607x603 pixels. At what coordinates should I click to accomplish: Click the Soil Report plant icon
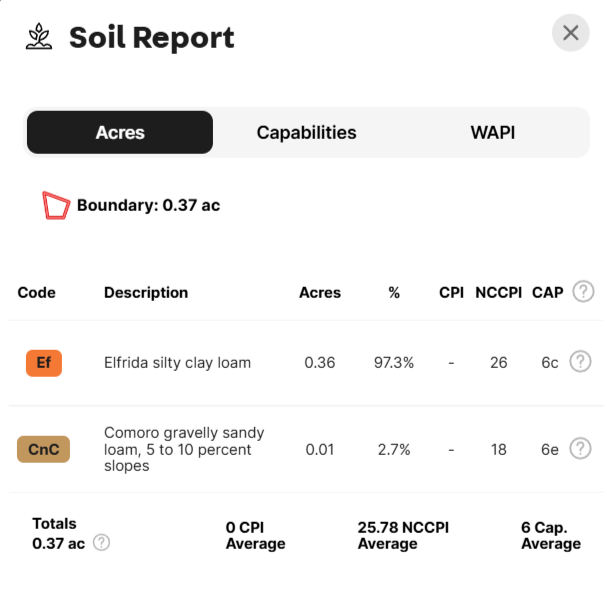39,37
